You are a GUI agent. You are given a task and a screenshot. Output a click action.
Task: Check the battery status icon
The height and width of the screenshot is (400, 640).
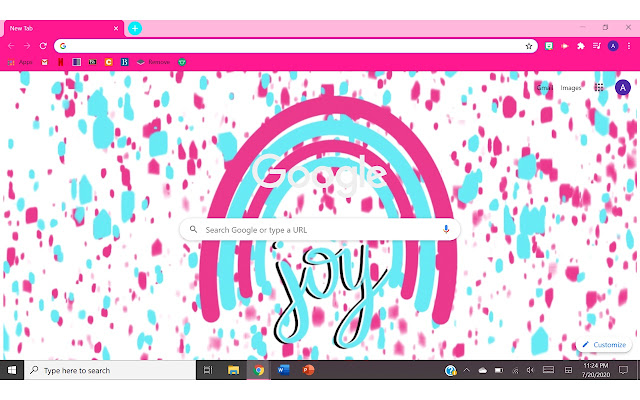click(499, 371)
